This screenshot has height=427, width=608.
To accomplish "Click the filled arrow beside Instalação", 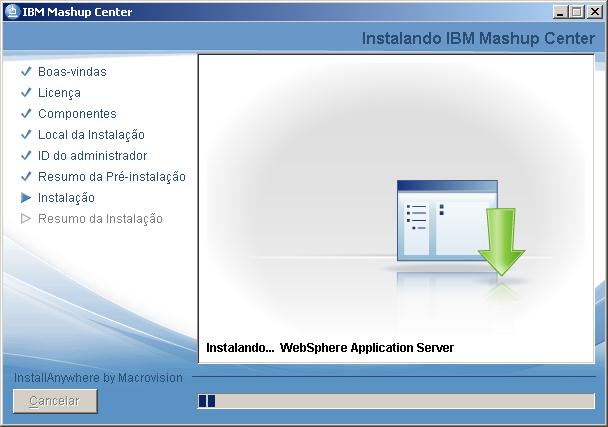I will point(26,198).
